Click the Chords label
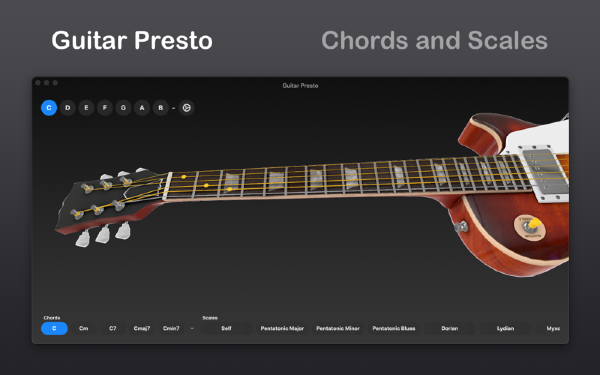Image resolution: width=600 pixels, height=375 pixels. [52, 318]
